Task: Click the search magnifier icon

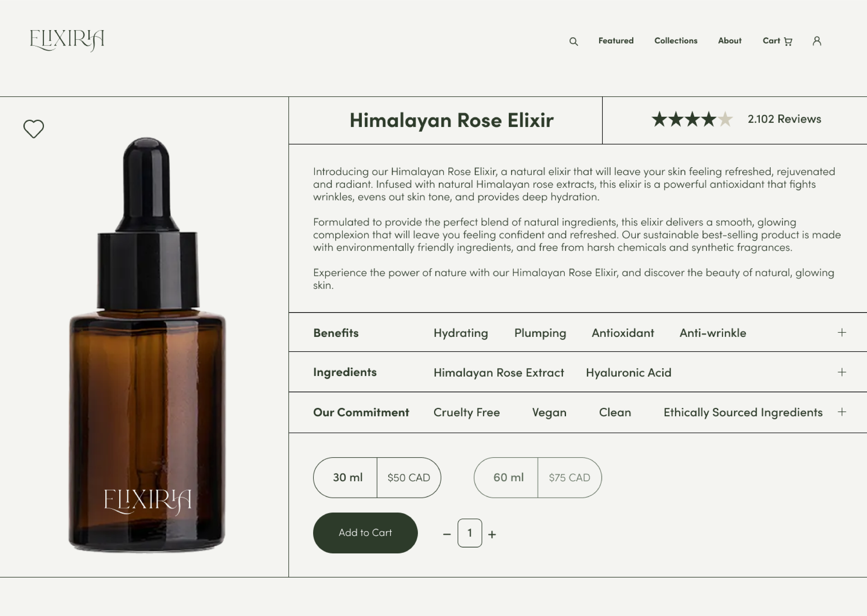Action: [574, 41]
